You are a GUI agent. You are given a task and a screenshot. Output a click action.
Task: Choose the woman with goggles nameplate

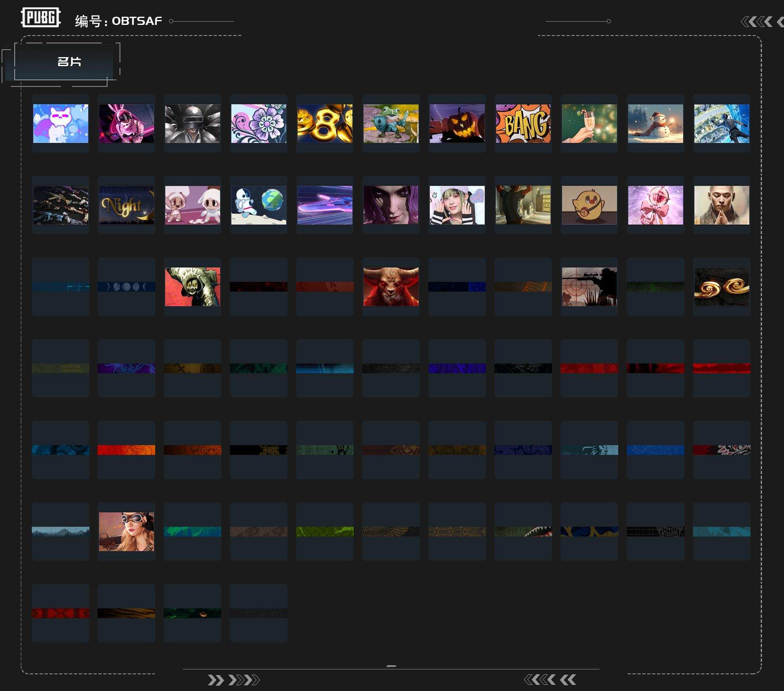[127, 532]
